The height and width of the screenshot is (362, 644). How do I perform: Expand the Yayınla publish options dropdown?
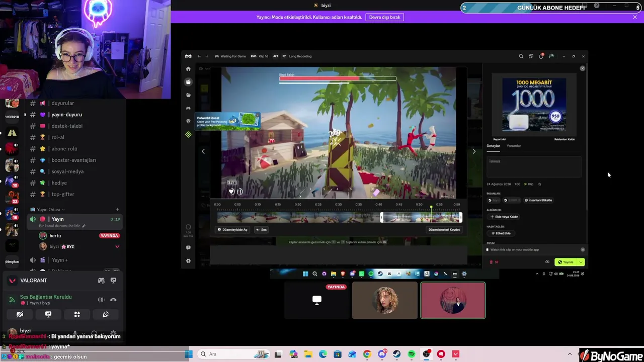pyautogui.click(x=581, y=262)
